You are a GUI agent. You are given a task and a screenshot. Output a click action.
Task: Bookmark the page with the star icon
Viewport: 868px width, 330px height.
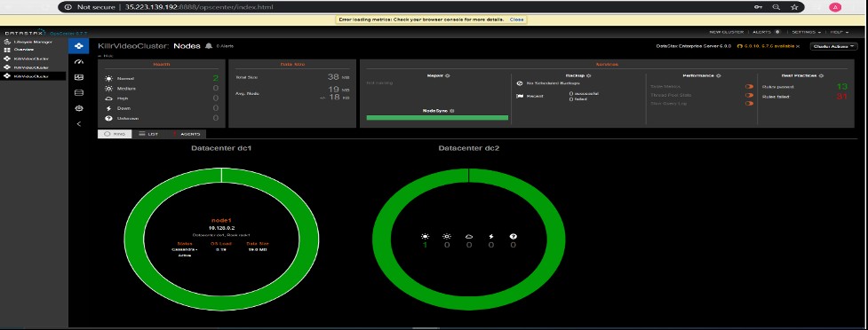click(x=794, y=7)
